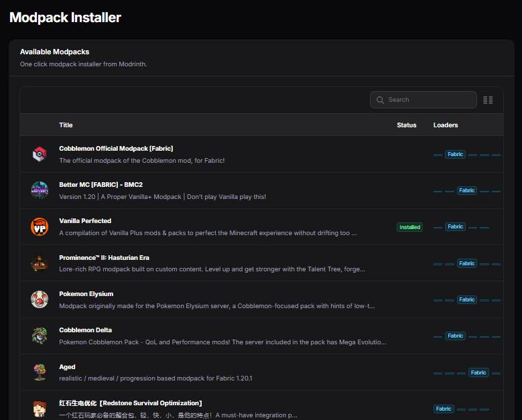This screenshot has height=420, width=522.
Task: Open the column view options icon
Action: [x=488, y=100]
